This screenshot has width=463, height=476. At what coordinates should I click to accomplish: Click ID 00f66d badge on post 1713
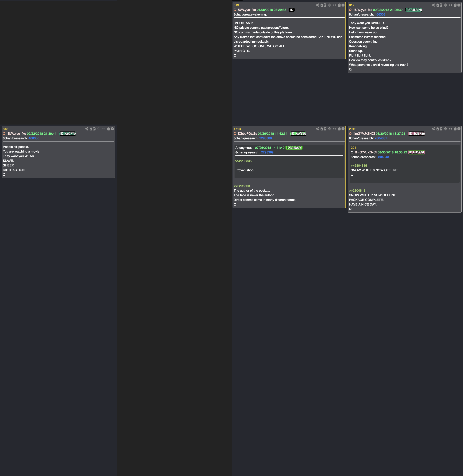point(298,134)
